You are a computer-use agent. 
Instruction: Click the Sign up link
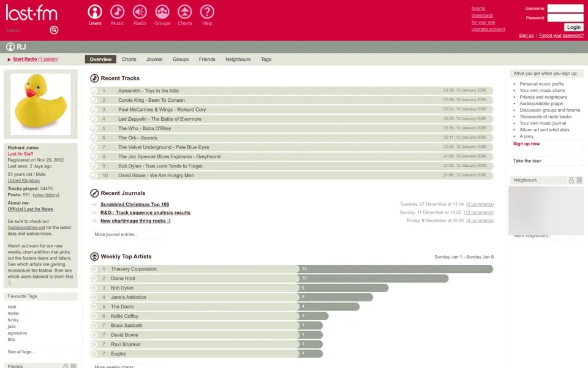pos(526,36)
